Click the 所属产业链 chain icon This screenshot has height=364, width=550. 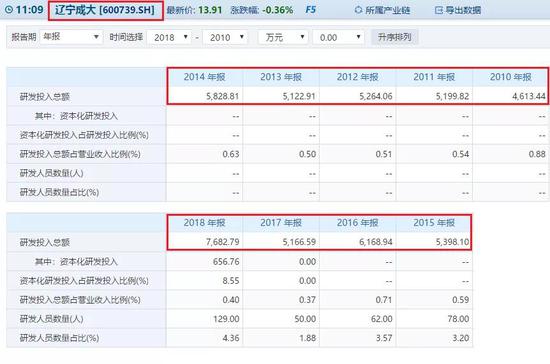pyautogui.click(x=358, y=10)
